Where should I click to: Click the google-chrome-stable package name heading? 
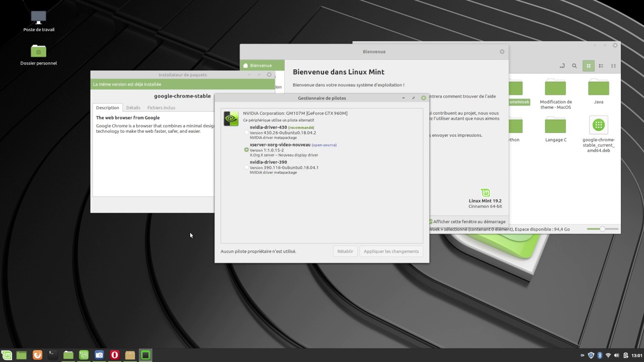click(x=183, y=96)
